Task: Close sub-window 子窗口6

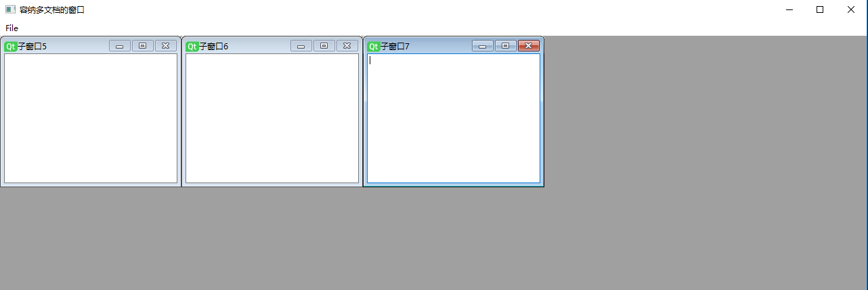Action: tap(347, 46)
